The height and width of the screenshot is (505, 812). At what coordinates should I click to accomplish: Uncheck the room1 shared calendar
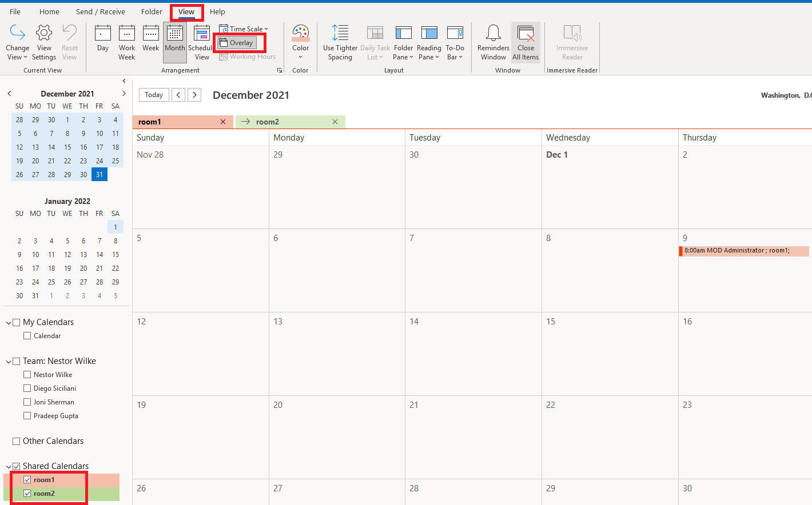pos(27,479)
